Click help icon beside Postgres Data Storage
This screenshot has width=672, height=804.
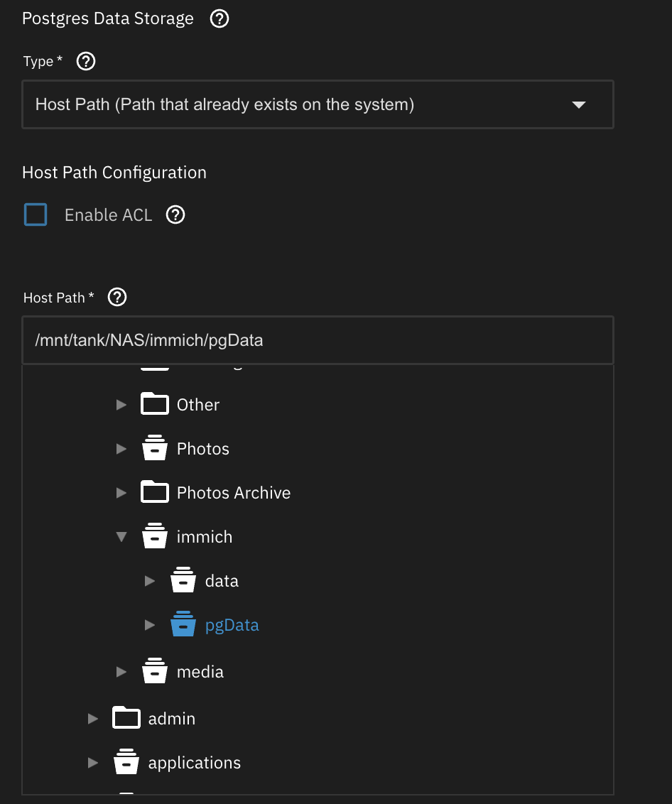[220, 19]
